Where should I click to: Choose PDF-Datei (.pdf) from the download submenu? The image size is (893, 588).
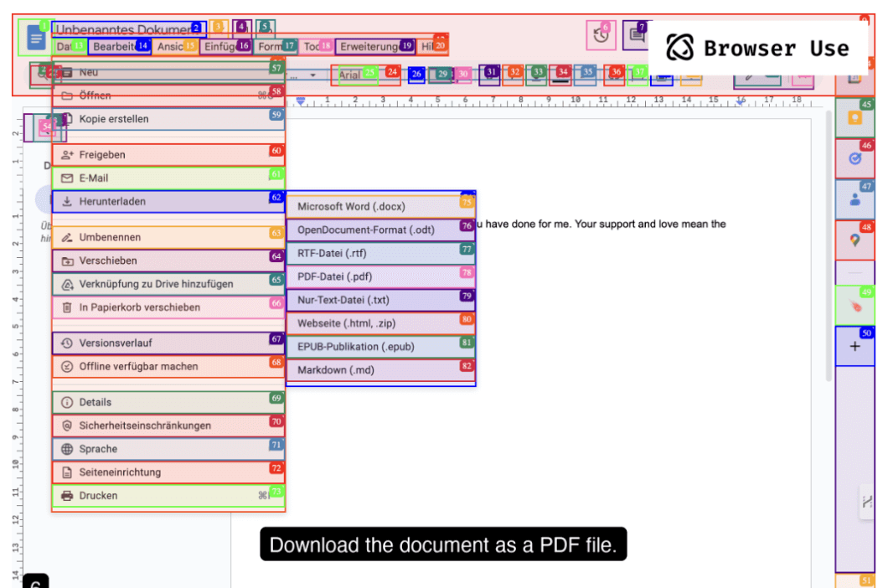tap(380, 276)
